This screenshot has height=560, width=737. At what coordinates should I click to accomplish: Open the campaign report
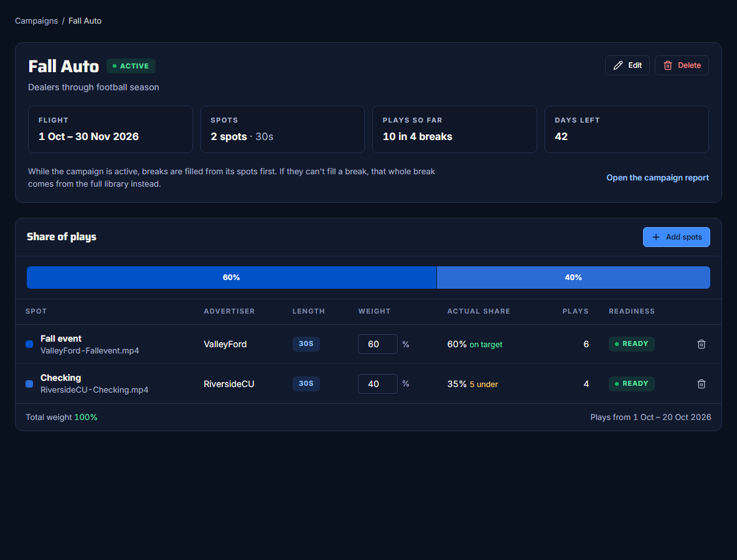pos(657,177)
